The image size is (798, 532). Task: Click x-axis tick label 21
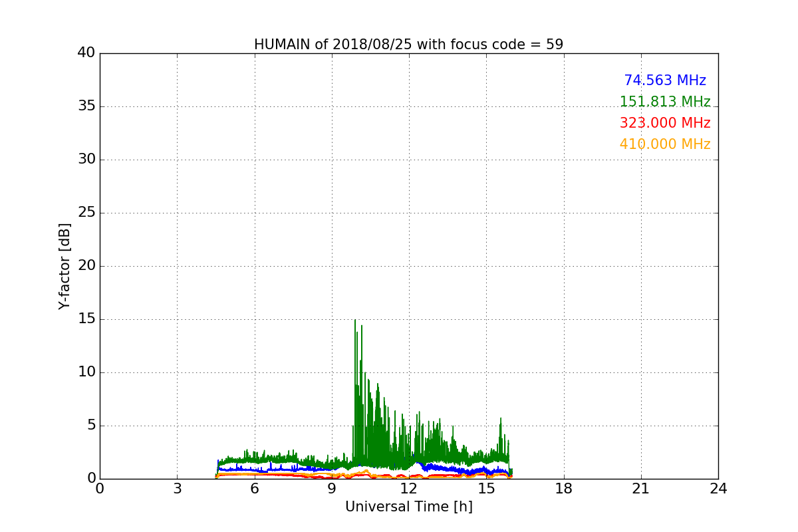click(641, 489)
